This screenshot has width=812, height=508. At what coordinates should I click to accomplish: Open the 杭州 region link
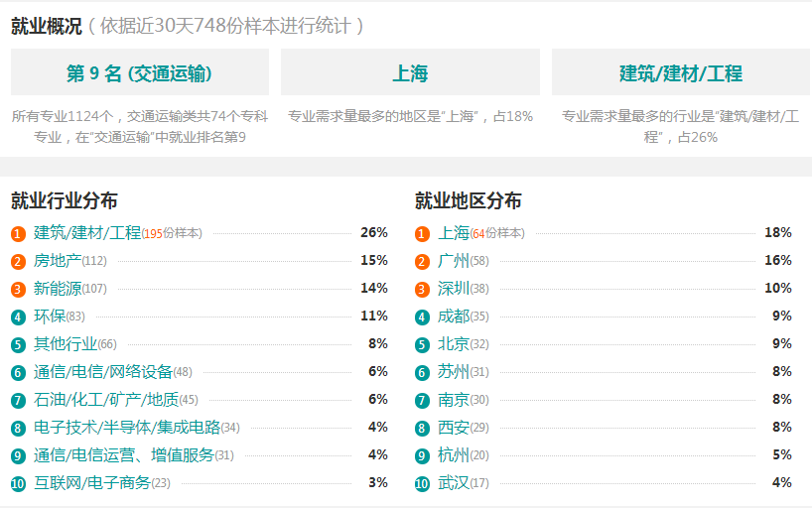(x=454, y=455)
